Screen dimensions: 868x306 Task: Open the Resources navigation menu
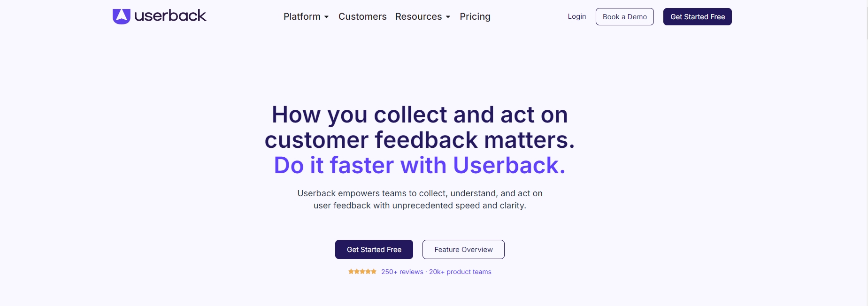pos(418,16)
